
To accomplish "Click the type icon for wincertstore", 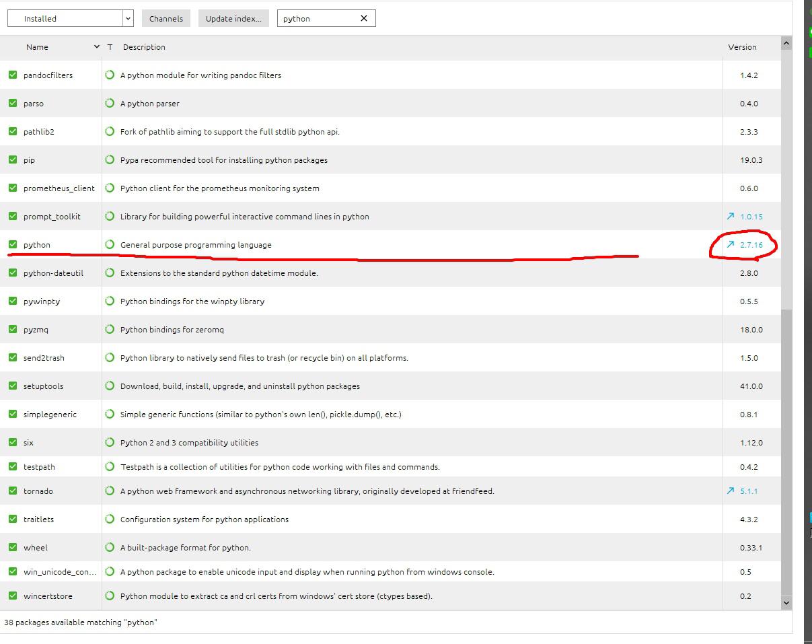I will click(x=110, y=596).
